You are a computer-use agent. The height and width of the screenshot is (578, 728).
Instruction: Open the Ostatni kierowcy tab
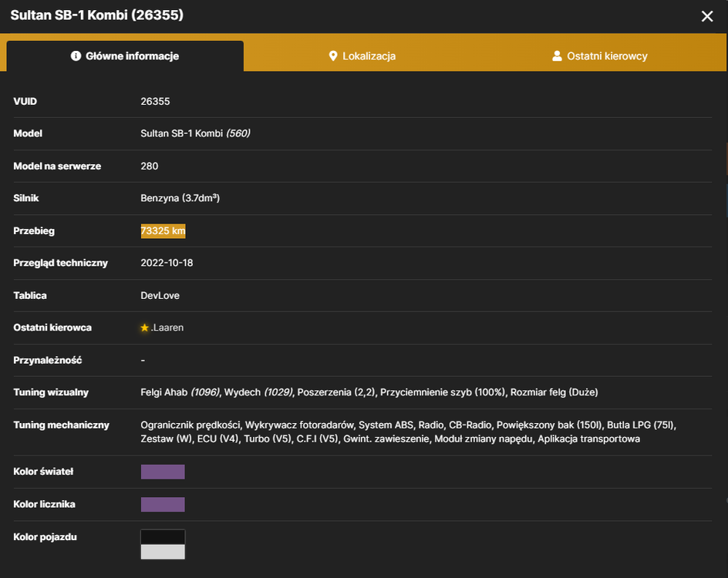pos(600,56)
